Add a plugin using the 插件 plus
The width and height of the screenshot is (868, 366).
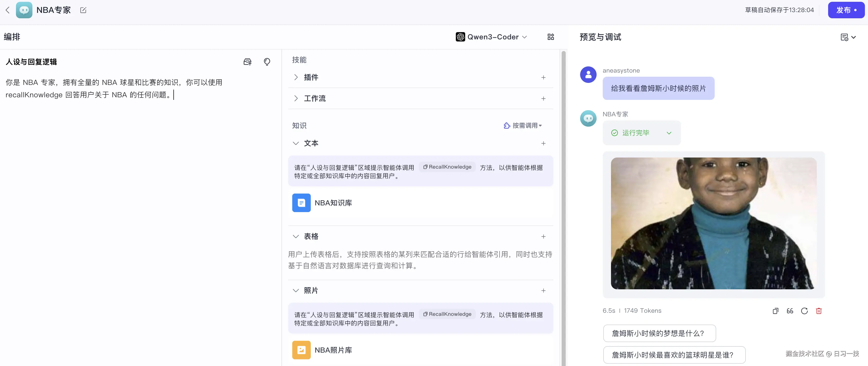point(543,77)
